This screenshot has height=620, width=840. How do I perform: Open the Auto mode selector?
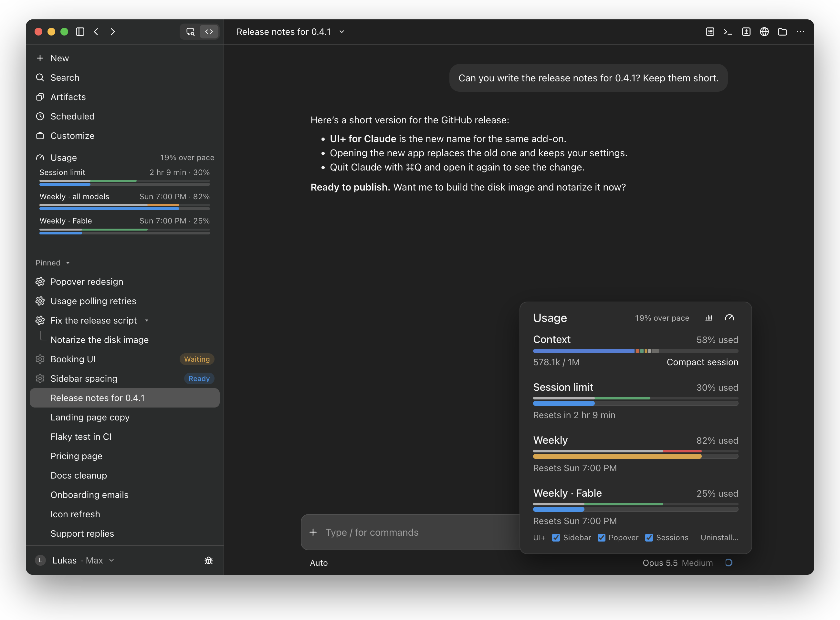(x=319, y=563)
